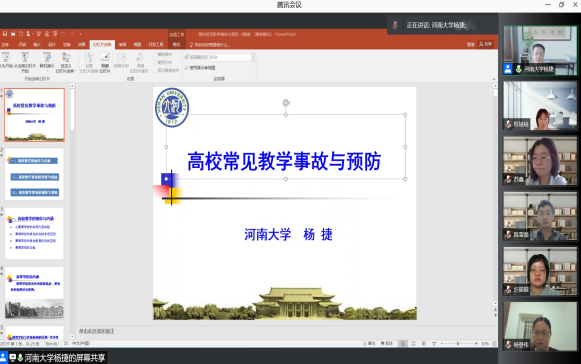
Task: Adjust the zoom slider handle
Action: (458, 344)
